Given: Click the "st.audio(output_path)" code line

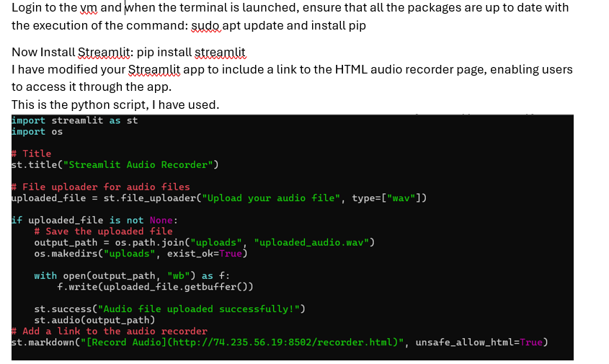Looking at the screenshot, I should tap(94, 320).
